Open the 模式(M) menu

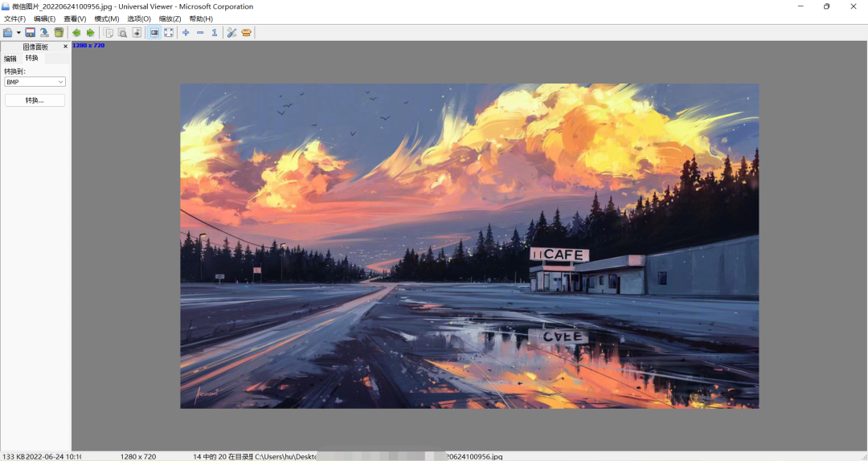(106, 18)
